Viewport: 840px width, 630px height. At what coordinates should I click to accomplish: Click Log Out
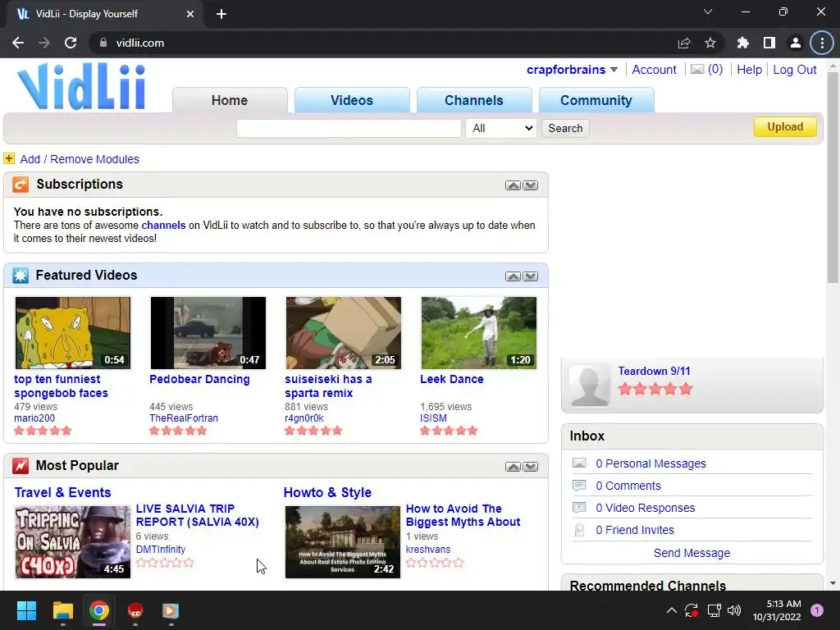coord(794,70)
